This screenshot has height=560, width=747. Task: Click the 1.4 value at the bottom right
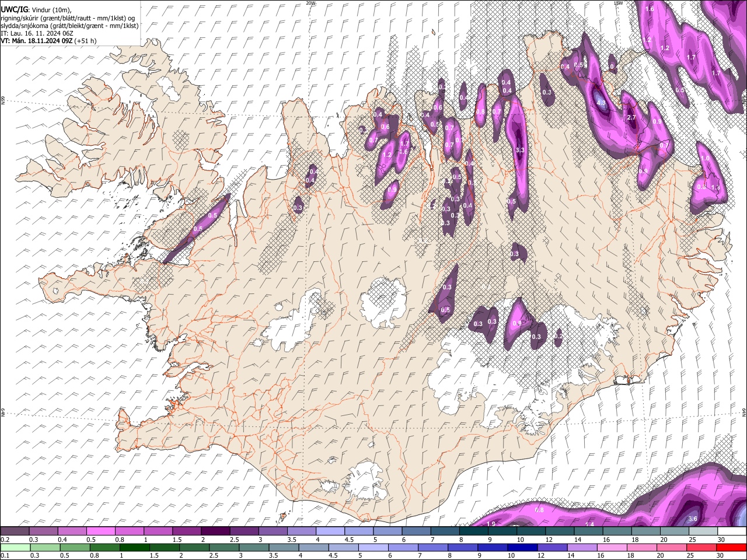pyautogui.click(x=589, y=524)
